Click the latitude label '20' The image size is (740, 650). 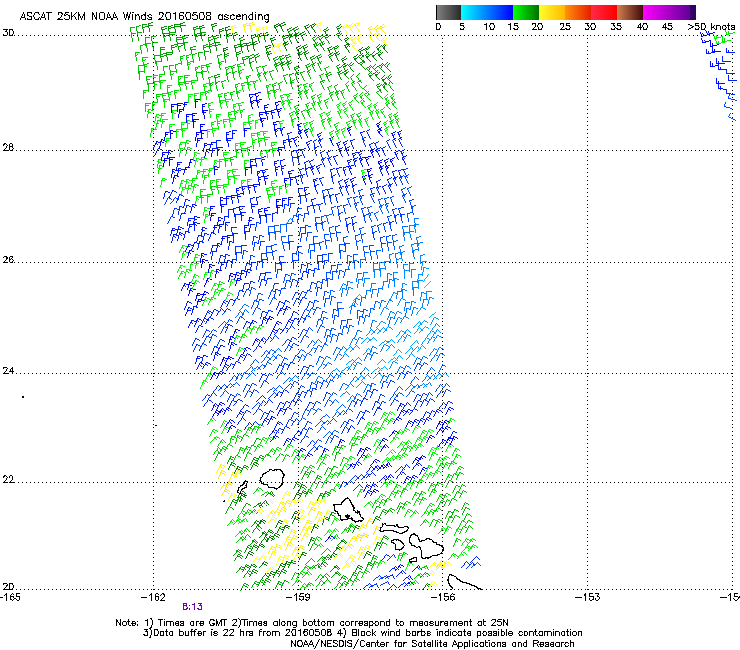click(8, 586)
